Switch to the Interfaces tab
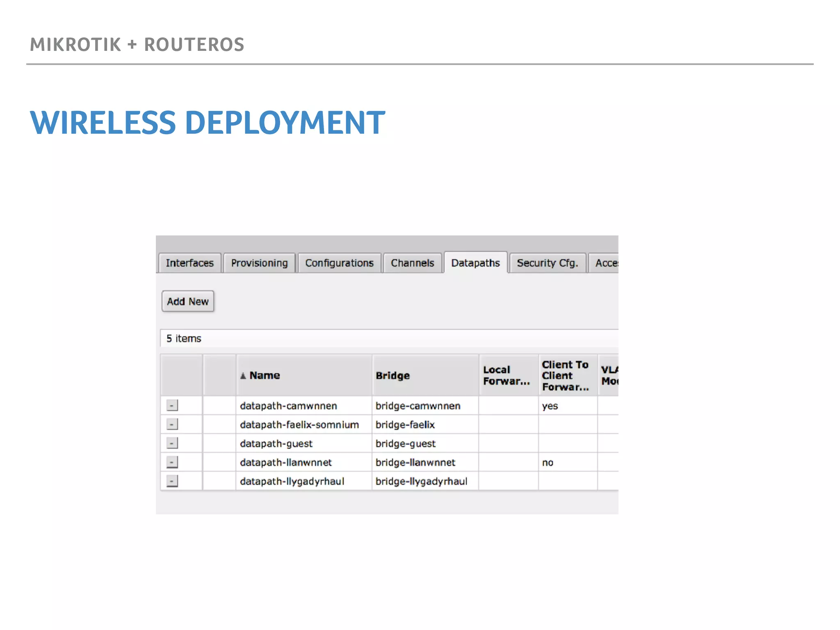The width and height of the screenshot is (840, 630). 189,263
